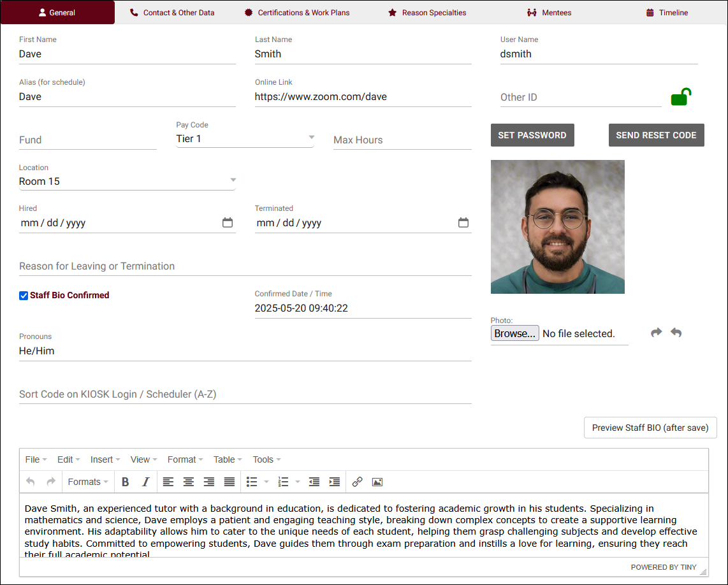Open the Pay Code dropdown
Viewport: 728px width, 585px height.
(x=245, y=138)
